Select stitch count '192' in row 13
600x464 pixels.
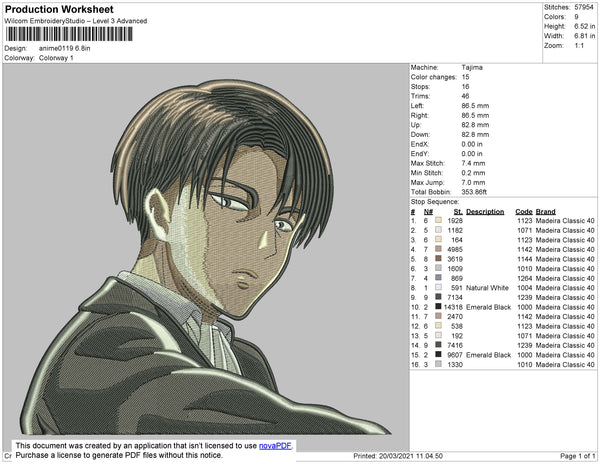pyautogui.click(x=457, y=336)
